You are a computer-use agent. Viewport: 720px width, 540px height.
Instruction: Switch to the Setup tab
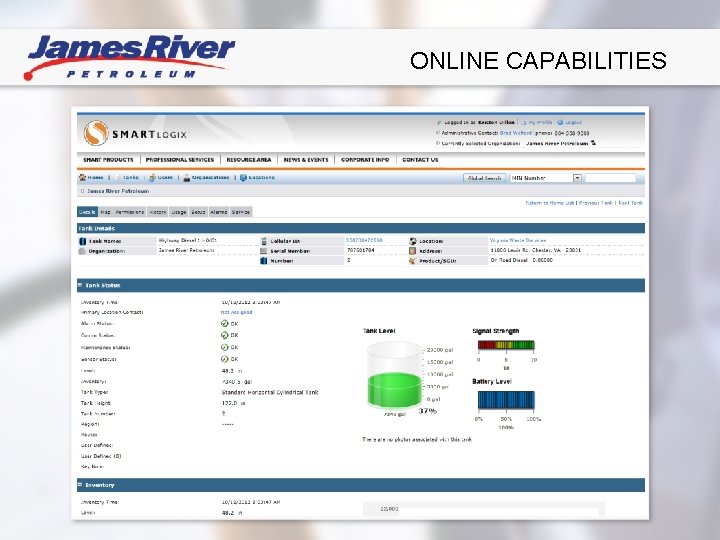click(198, 212)
